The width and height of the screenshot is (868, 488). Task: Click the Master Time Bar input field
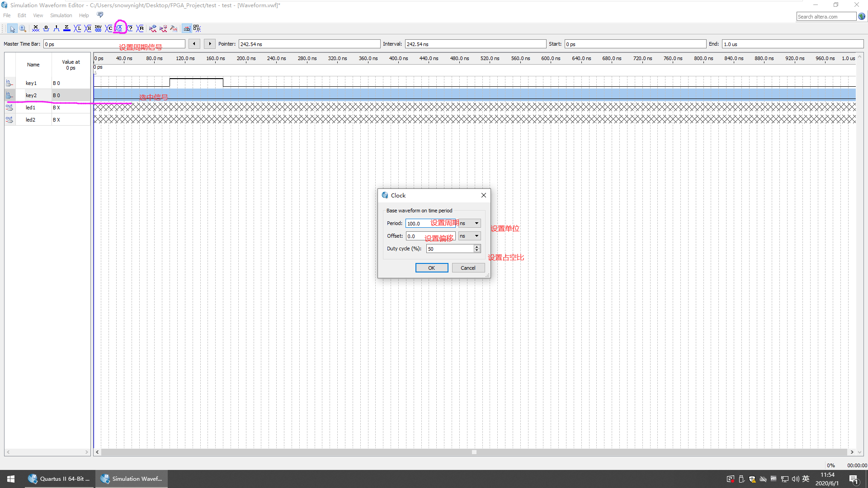click(x=114, y=44)
